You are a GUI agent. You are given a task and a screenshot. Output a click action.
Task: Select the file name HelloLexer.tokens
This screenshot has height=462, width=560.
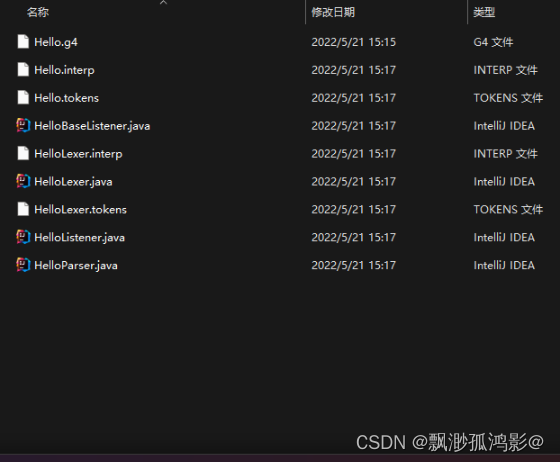pyautogui.click(x=80, y=210)
